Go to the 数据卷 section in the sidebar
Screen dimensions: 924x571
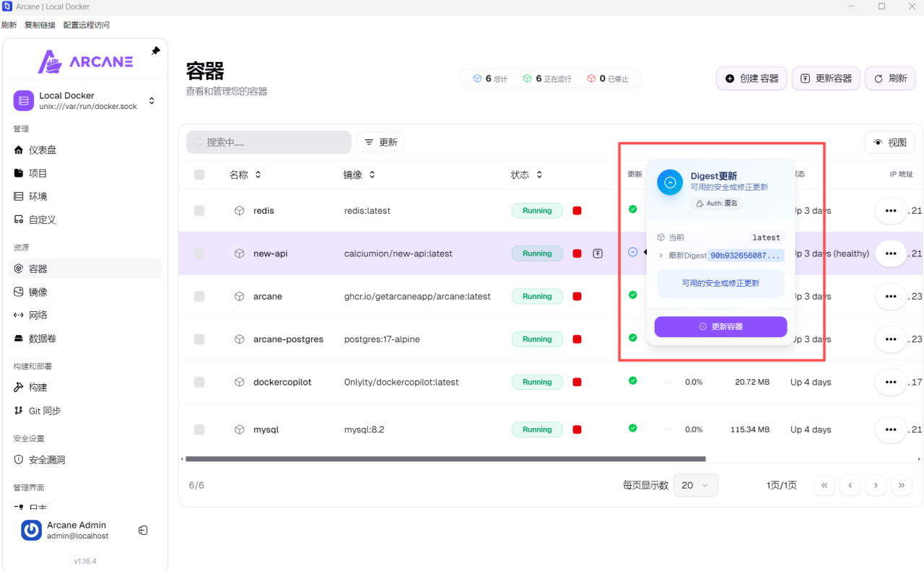85,339
